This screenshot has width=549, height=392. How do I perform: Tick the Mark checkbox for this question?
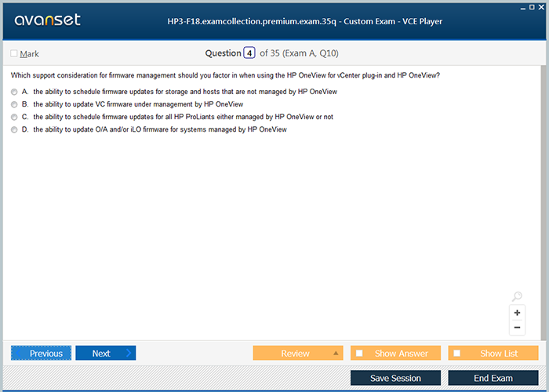pyautogui.click(x=14, y=54)
